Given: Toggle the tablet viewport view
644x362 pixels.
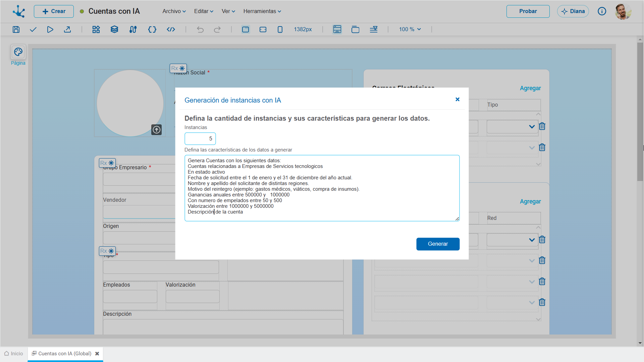Looking at the screenshot, I should pos(263,29).
